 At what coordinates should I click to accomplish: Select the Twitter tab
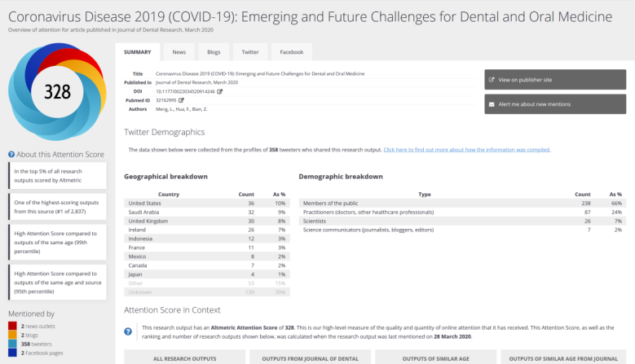tap(250, 52)
